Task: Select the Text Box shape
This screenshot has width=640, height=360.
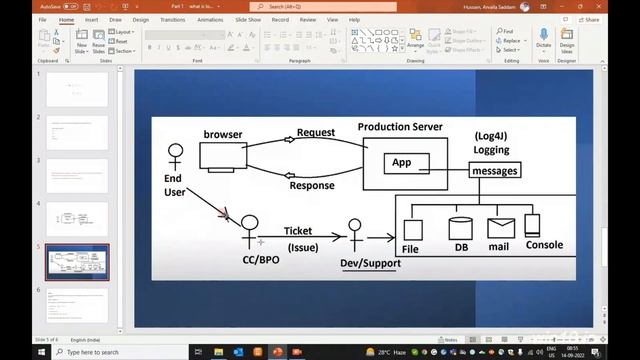Action: coord(355,32)
